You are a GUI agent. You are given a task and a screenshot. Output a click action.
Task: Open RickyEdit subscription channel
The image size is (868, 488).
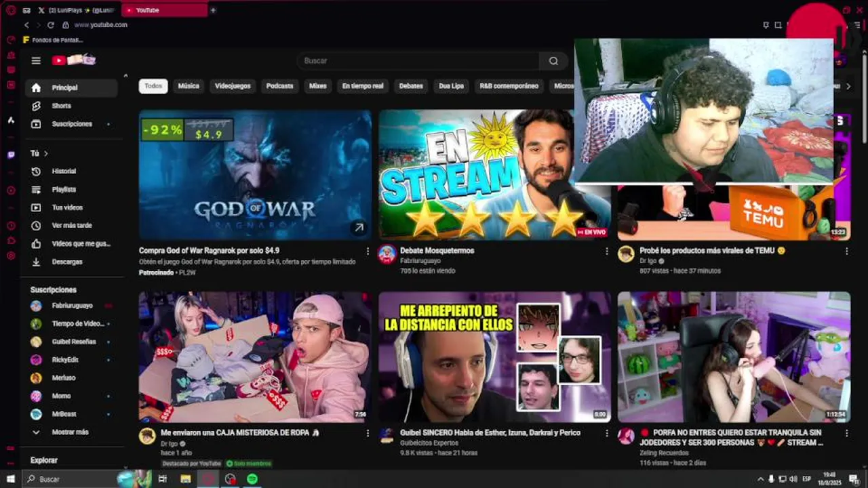click(x=71, y=360)
